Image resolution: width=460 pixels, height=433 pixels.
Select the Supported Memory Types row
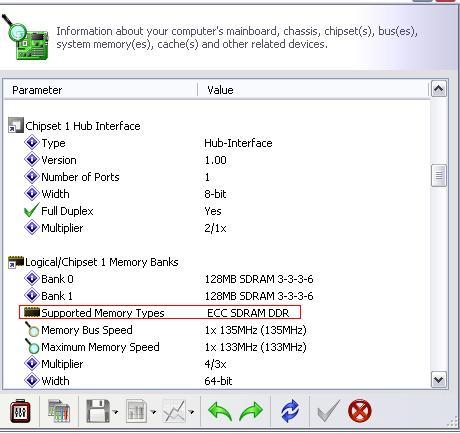click(160, 313)
